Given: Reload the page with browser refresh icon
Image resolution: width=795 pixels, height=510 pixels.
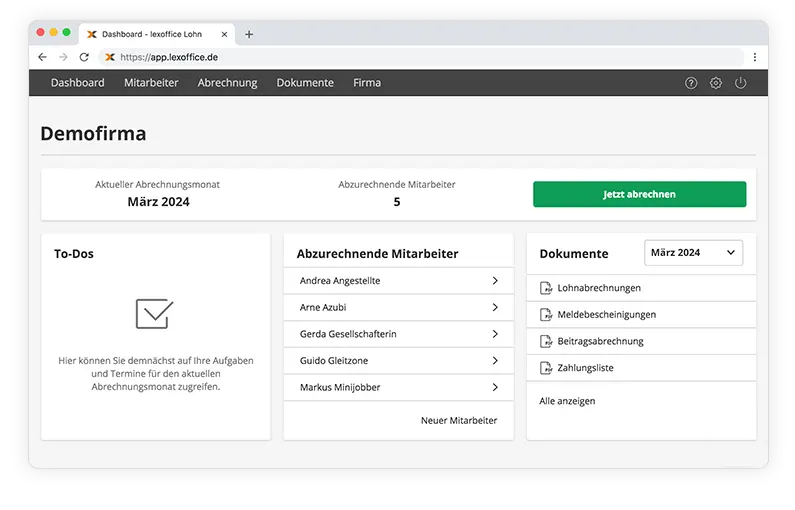Looking at the screenshot, I should click(84, 57).
